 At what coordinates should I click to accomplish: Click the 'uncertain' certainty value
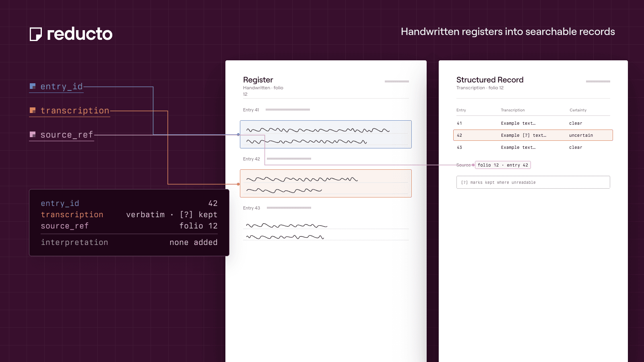(x=581, y=136)
